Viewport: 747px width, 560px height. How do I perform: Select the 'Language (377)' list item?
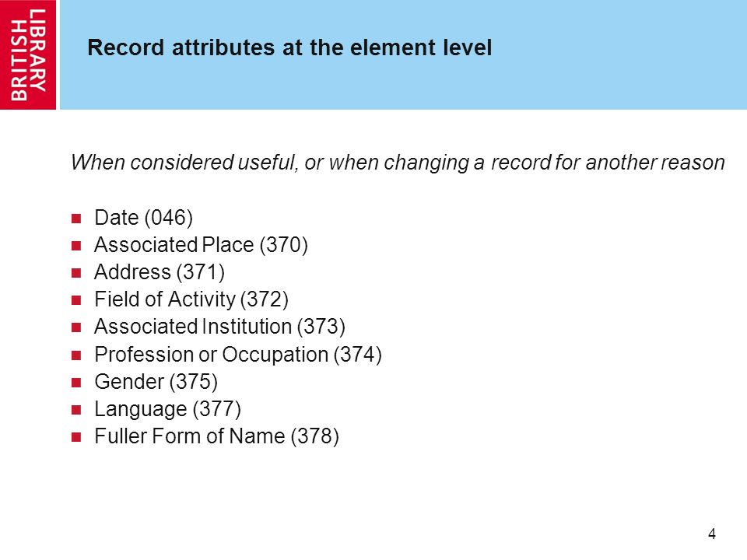tap(168, 410)
